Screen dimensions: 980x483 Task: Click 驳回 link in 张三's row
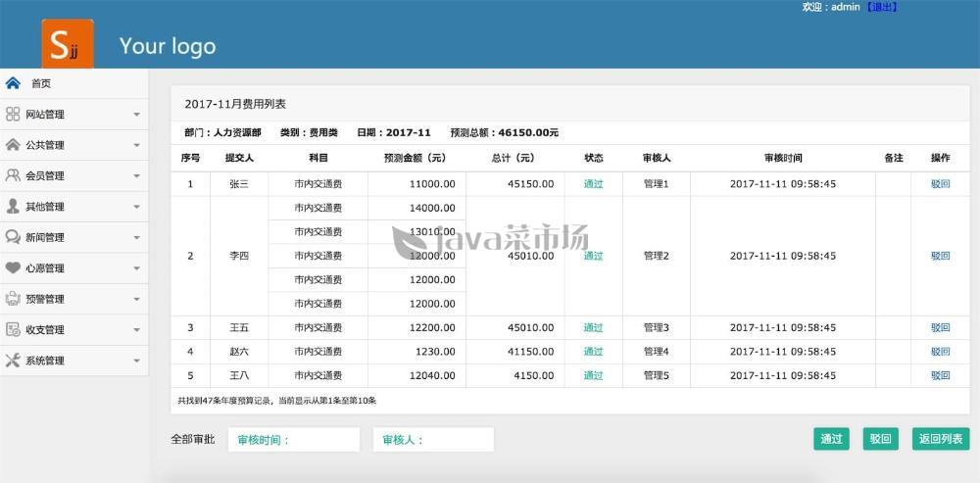click(940, 184)
